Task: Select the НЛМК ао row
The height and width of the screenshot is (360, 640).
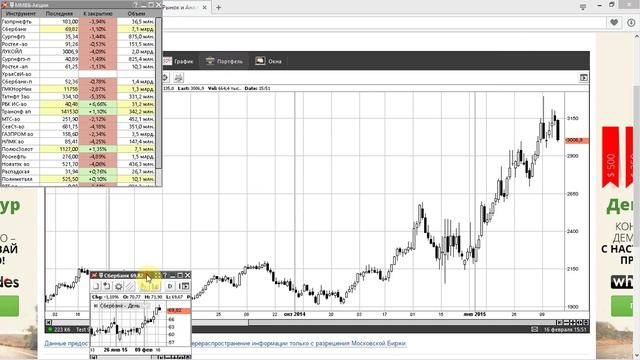Action: click(78, 141)
